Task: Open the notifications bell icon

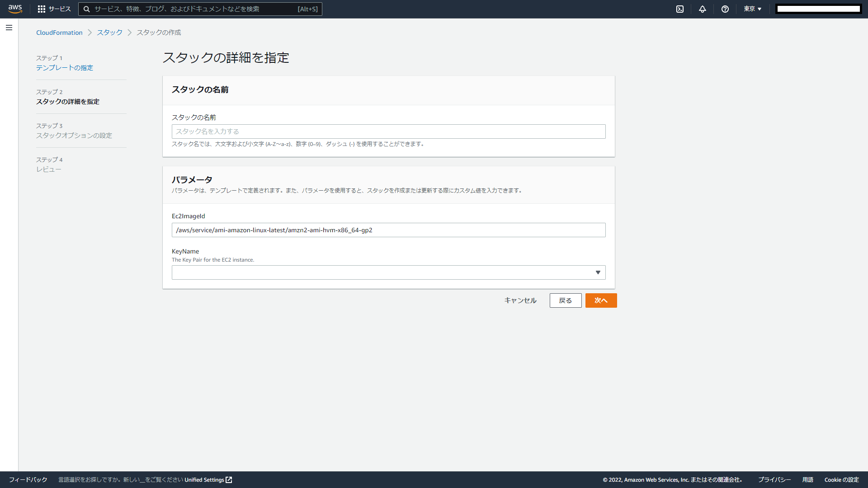Action: point(703,9)
